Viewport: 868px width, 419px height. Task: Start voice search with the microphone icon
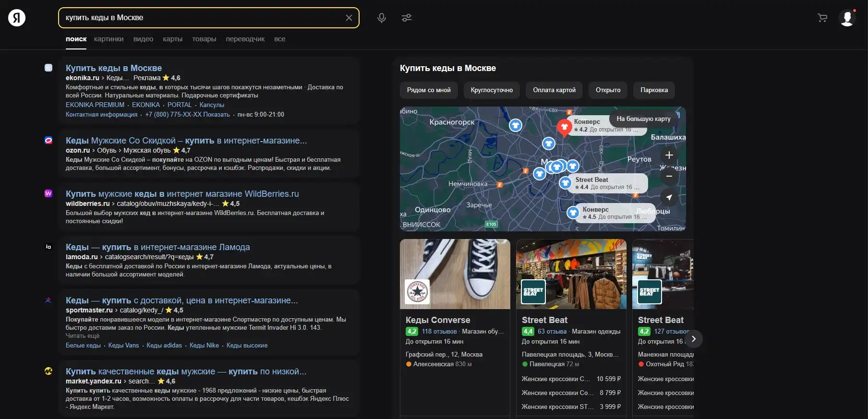[382, 18]
